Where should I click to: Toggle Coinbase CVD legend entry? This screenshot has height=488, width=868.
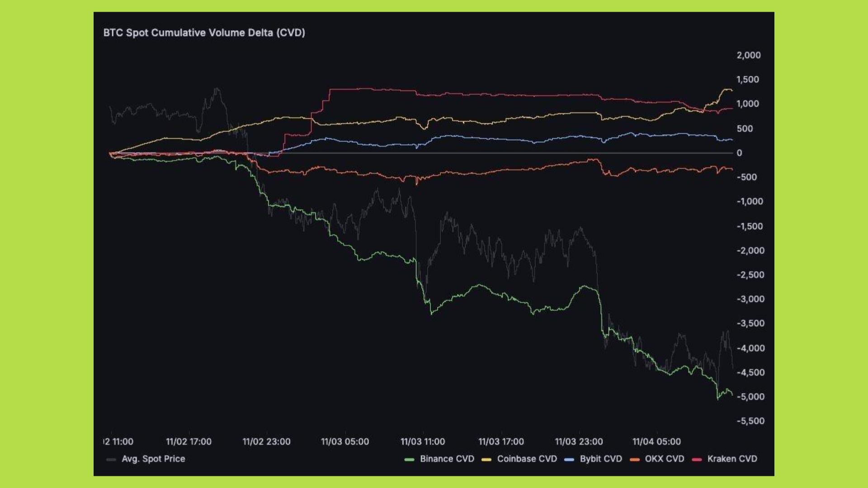527,459
